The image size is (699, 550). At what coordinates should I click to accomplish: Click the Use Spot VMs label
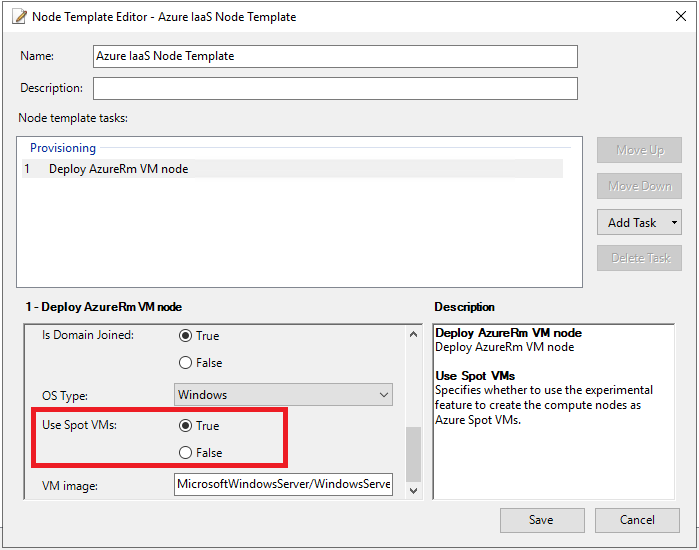tap(79, 425)
